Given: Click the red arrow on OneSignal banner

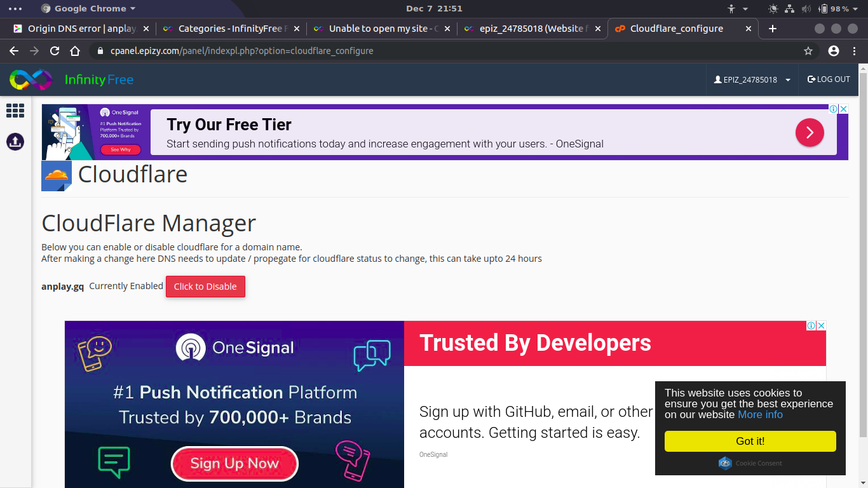Looking at the screenshot, I should pos(810,132).
